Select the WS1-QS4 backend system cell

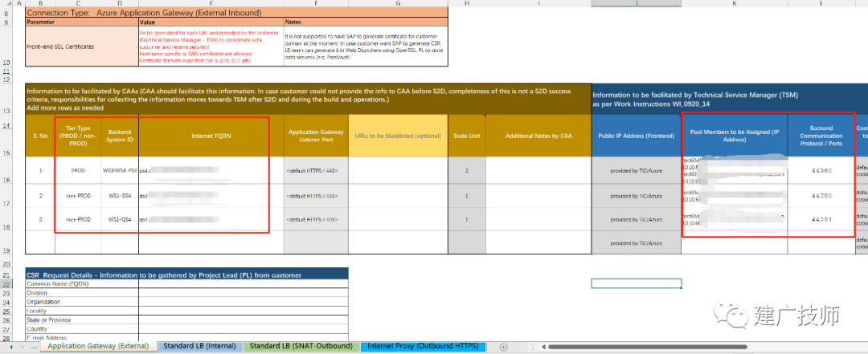(120, 219)
